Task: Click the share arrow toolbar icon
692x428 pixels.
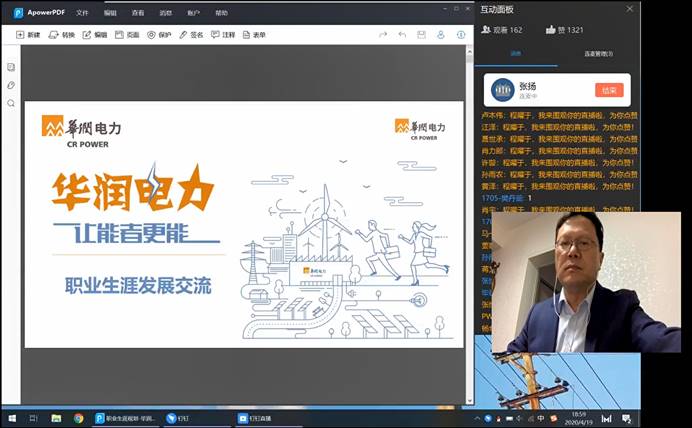Action: click(382, 35)
